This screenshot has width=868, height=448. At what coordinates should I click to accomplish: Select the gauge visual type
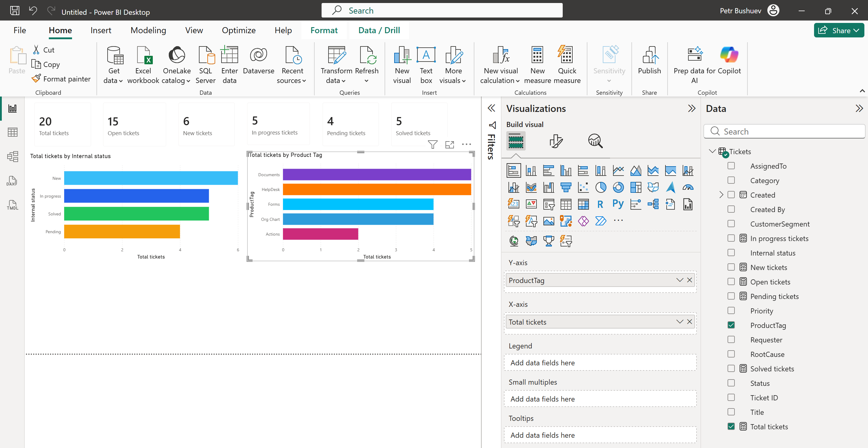pos(688,187)
